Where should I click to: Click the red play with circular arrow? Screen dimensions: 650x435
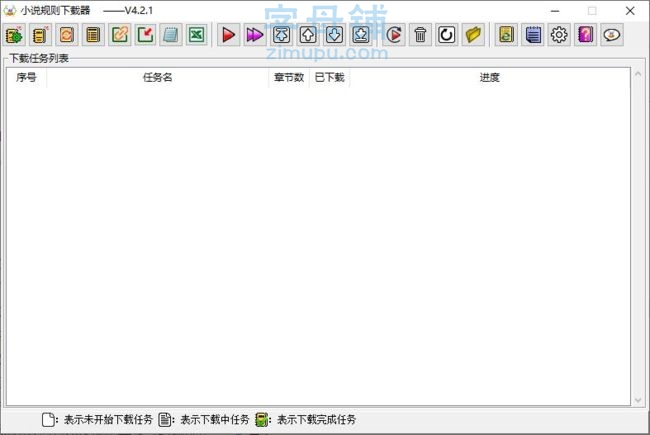click(x=394, y=35)
